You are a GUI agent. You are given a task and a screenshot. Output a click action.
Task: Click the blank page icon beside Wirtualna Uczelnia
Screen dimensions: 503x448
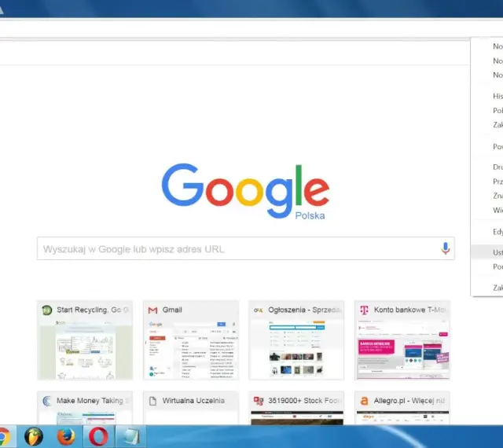pos(152,401)
